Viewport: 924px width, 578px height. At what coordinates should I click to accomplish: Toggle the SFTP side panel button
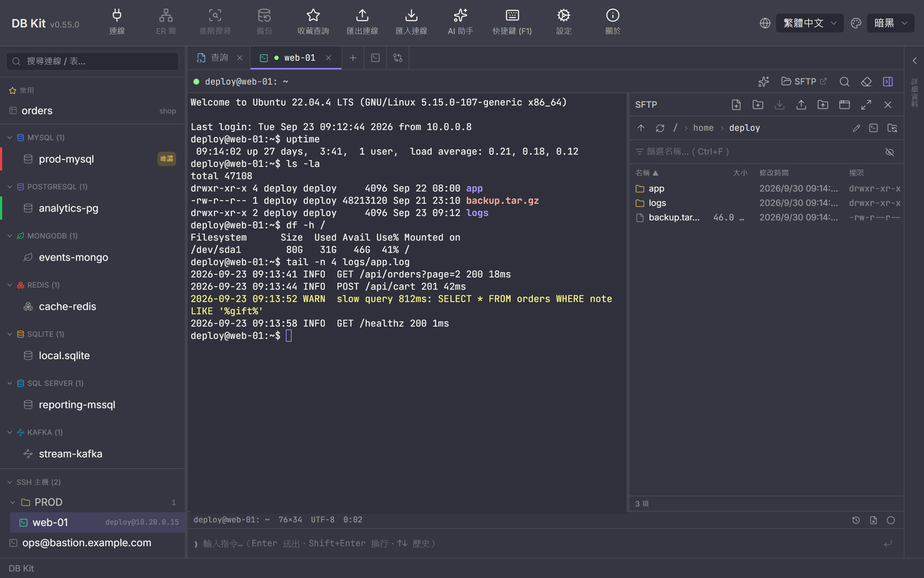(888, 81)
